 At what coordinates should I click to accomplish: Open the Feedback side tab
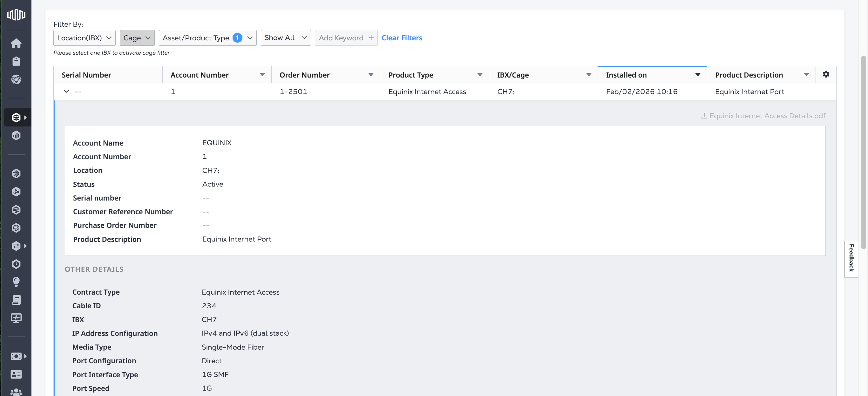pos(851,258)
